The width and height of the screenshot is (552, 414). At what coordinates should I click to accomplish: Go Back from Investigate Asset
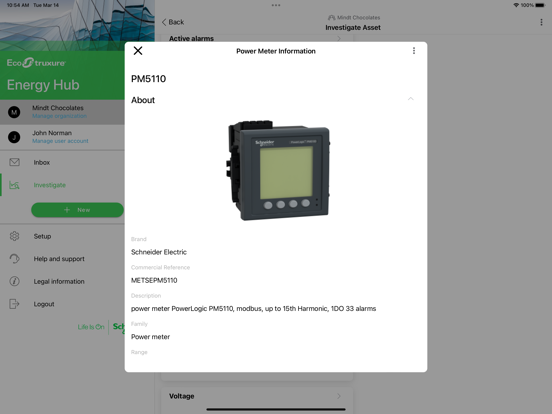point(173,22)
